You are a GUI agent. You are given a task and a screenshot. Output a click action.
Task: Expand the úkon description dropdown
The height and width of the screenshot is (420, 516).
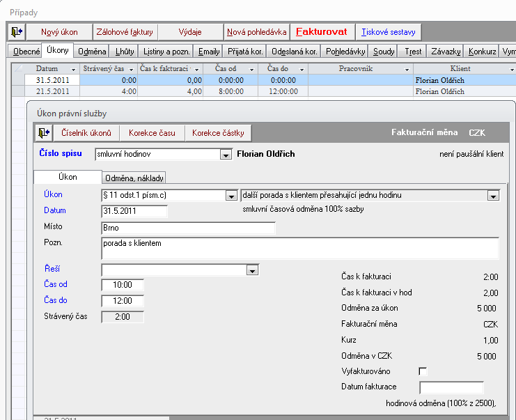point(493,196)
